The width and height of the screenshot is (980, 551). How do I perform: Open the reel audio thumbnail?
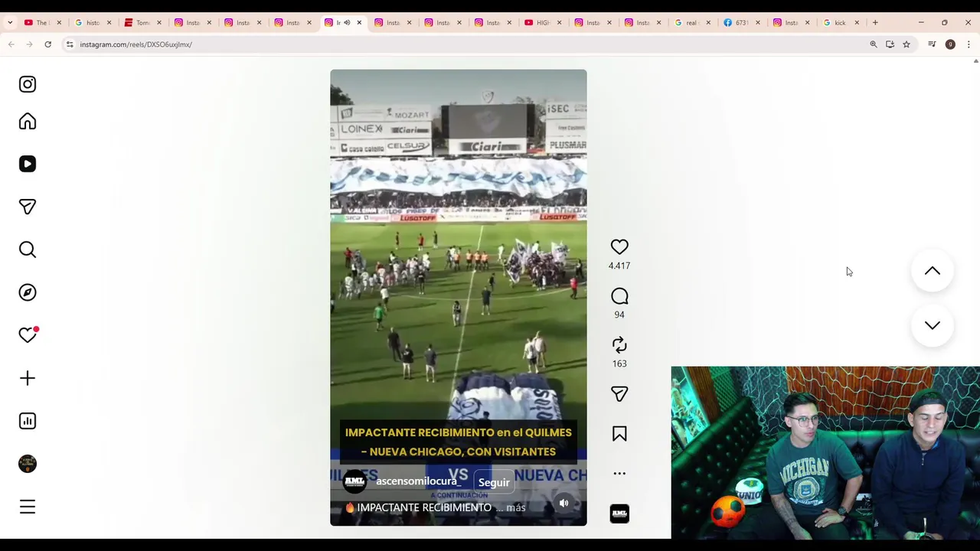click(619, 514)
